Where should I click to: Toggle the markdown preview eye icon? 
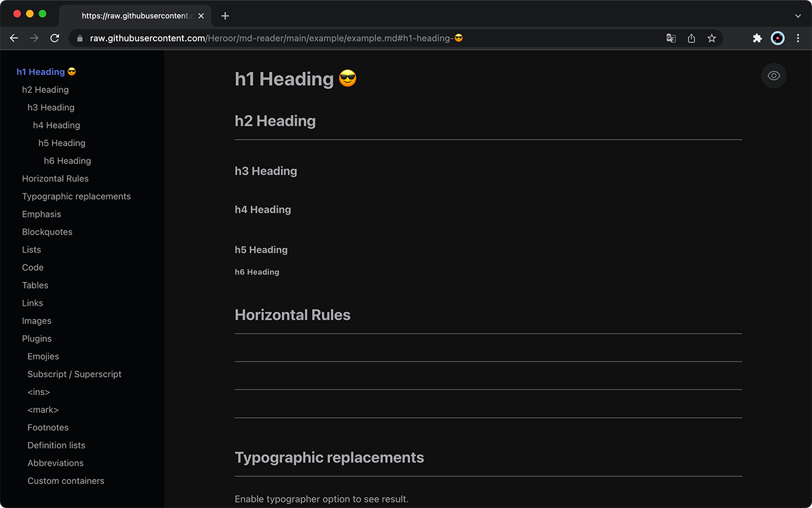click(773, 76)
